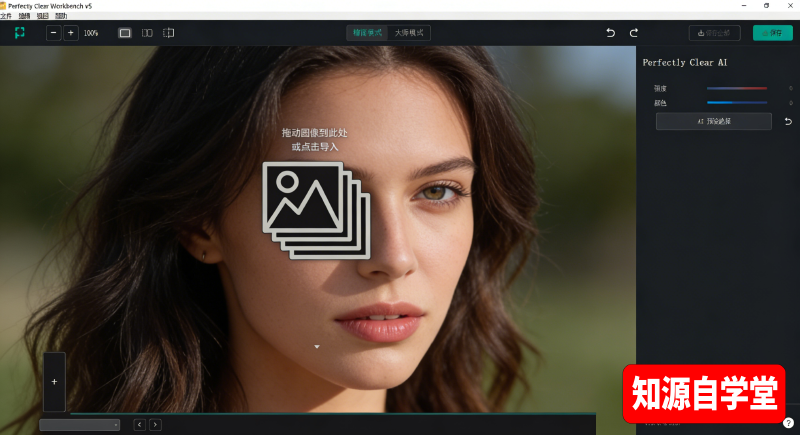Click the stacked images import icon
This screenshot has width=800, height=435.
(x=316, y=209)
